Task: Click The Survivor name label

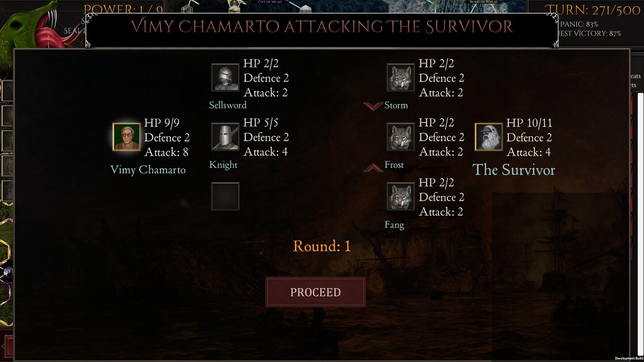Action: [514, 170]
